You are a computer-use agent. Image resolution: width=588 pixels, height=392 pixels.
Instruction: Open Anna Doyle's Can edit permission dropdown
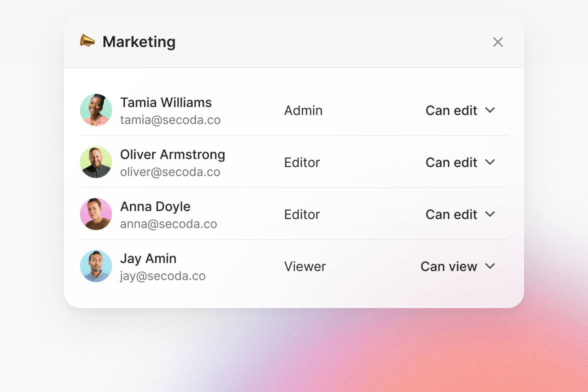click(x=460, y=214)
